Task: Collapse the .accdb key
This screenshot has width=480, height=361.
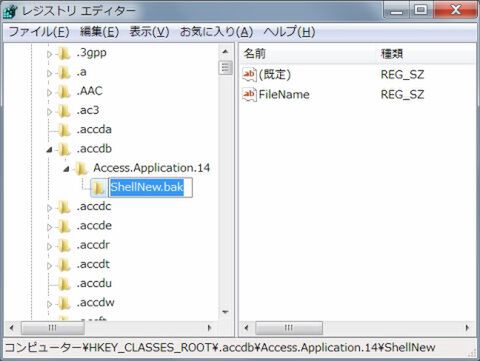Action: point(49,150)
